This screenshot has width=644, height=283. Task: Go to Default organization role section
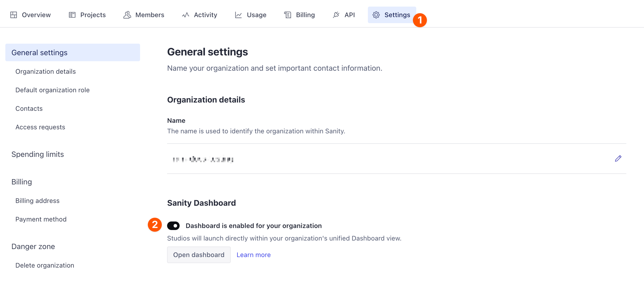click(x=52, y=90)
